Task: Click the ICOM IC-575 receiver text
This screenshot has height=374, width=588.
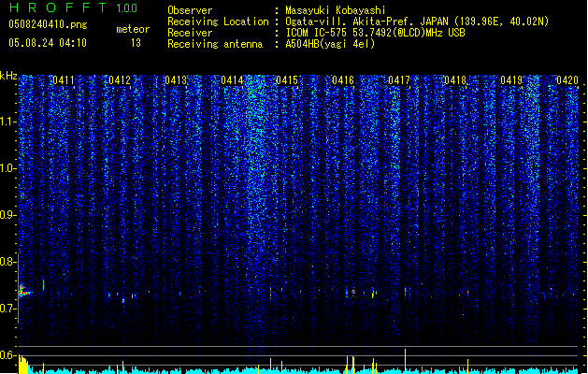Action: click(x=376, y=33)
